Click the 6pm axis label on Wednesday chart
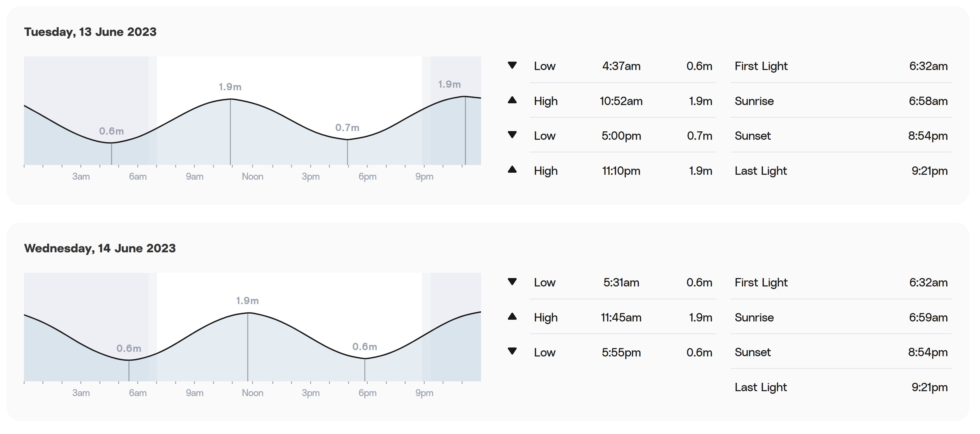 pos(367,393)
